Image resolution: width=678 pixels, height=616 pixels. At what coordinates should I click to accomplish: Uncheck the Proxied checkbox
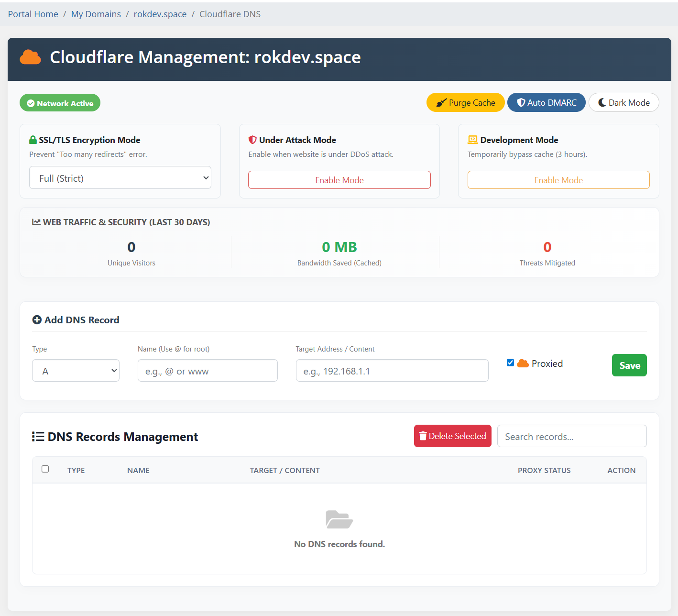(510, 363)
